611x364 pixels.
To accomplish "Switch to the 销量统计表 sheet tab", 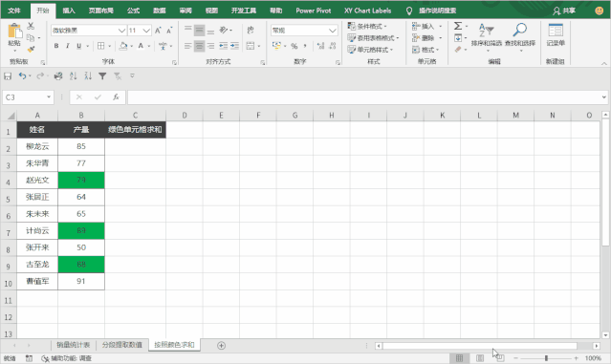I will click(74, 345).
